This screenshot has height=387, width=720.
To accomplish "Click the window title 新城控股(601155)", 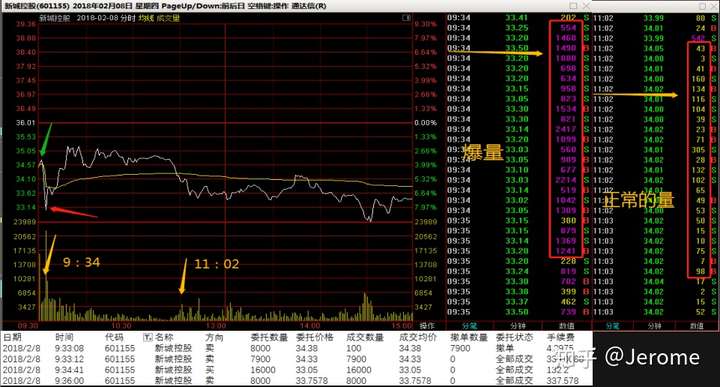I will (37, 6).
